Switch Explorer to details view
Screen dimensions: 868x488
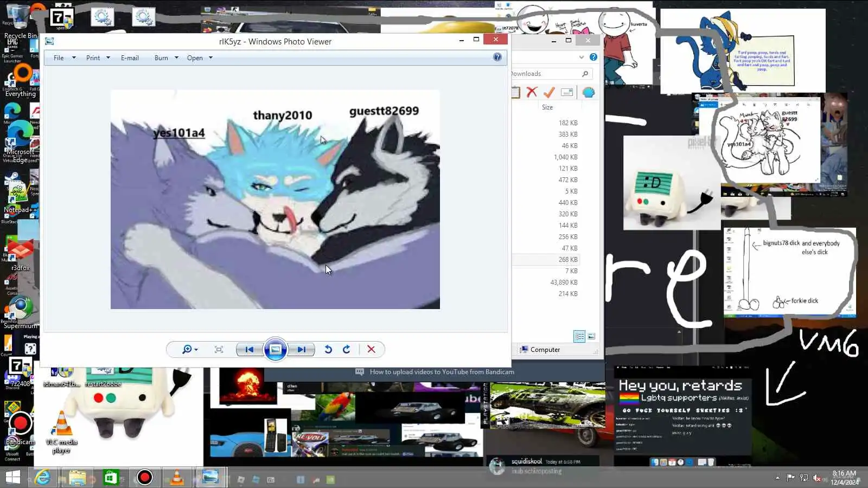(579, 337)
